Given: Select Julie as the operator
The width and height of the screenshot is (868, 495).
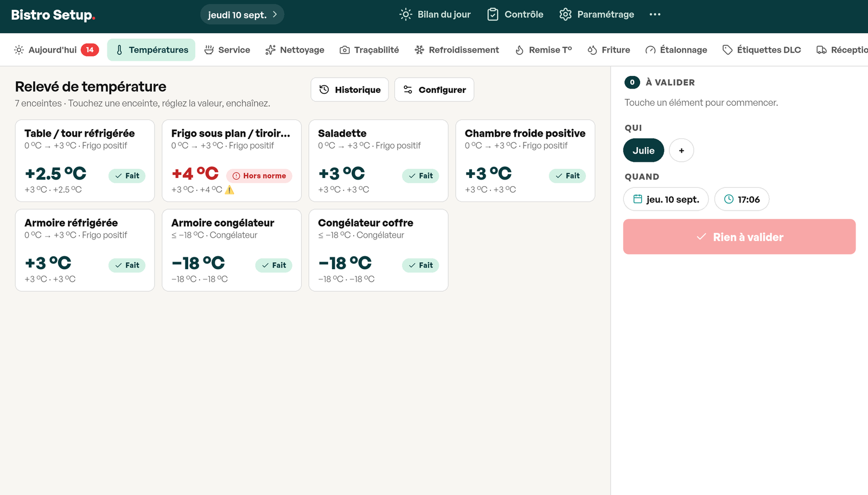Looking at the screenshot, I should pyautogui.click(x=643, y=150).
